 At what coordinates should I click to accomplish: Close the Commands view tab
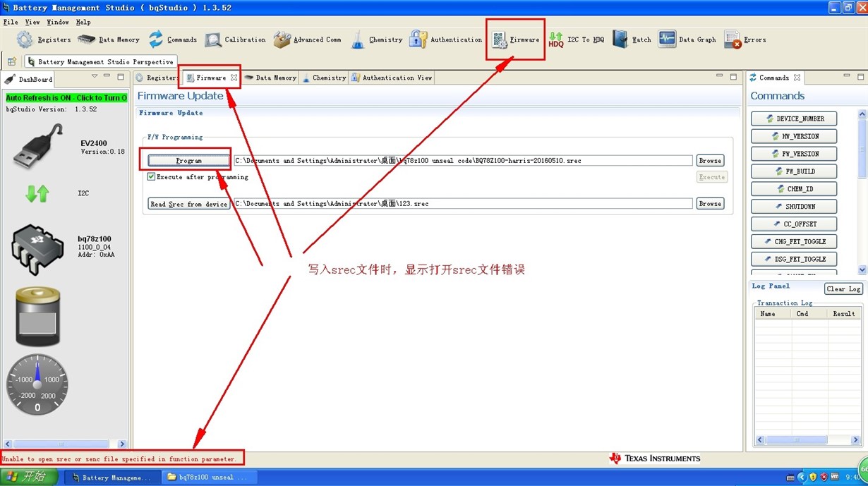[797, 78]
